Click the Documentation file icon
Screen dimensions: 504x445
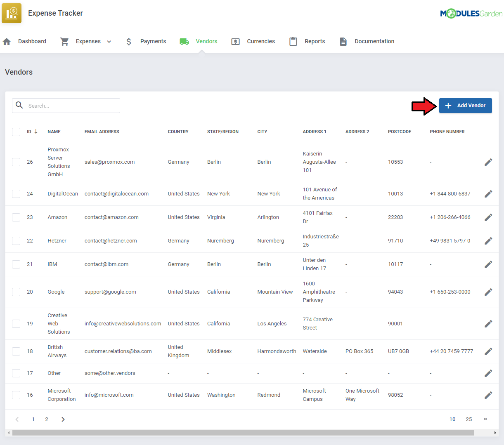click(343, 42)
